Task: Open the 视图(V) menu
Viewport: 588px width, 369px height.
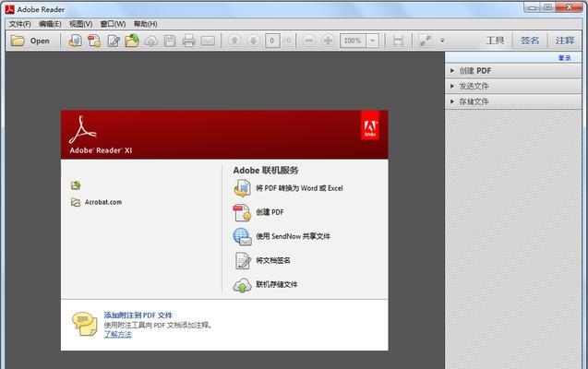Action: click(80, 24)
